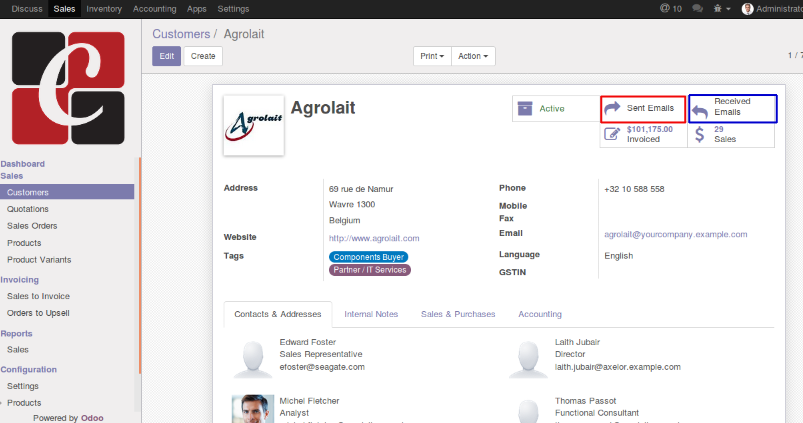This screenshot has width=803, height=423.
Task: Click the Edit button
Action: point(166,56)
